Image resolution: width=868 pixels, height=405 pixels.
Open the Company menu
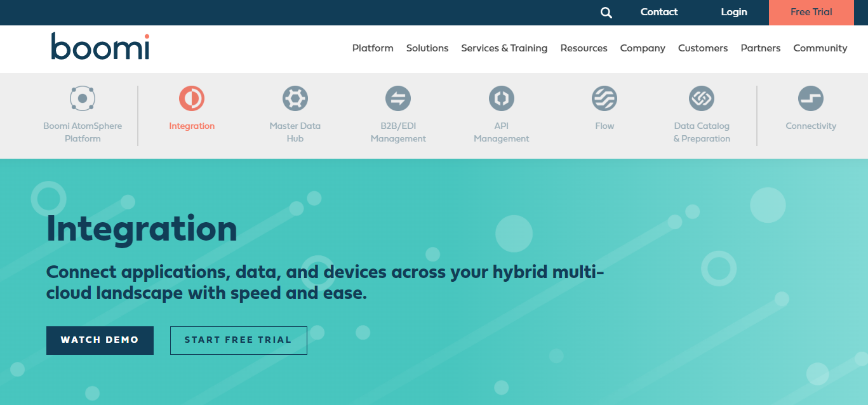tap(643, 48)
